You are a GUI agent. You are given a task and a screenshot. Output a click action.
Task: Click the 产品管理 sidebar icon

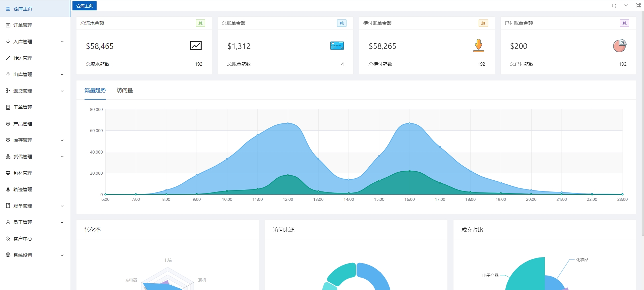click(x=8, y=124)
